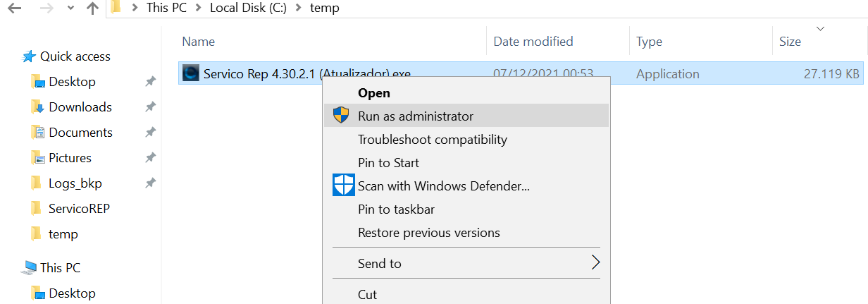Click the Downloads folder icon in sidebar

37,107
